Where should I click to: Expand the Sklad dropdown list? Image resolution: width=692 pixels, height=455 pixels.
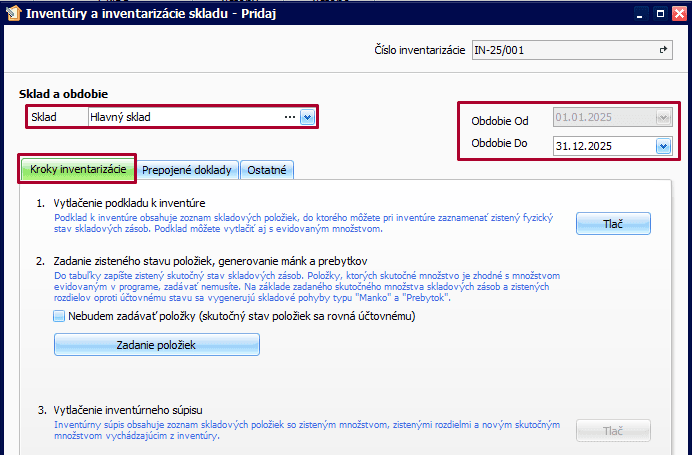pyautogui.click(x=307, y=117)
